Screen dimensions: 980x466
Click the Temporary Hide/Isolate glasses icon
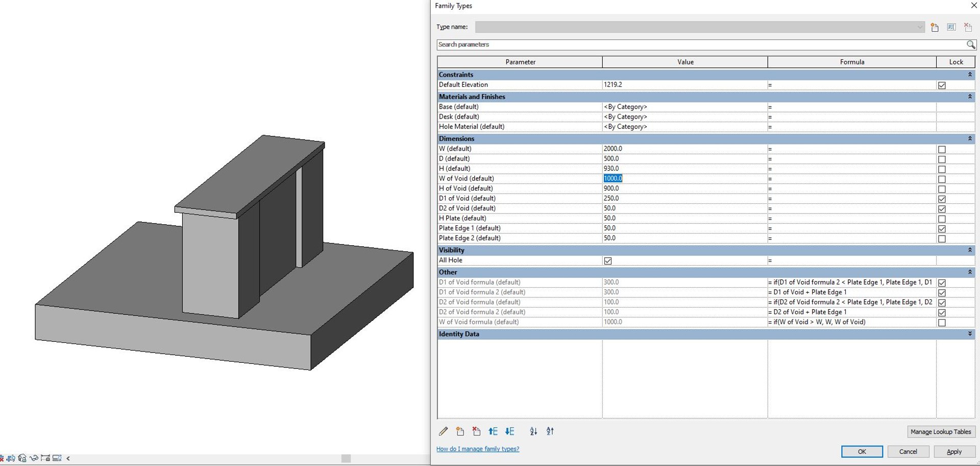coord(34,458)
